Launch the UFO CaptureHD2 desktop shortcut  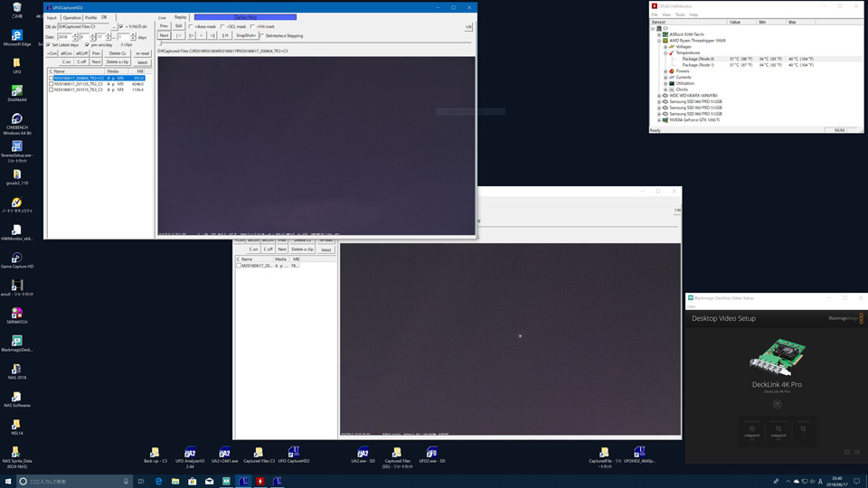pos(293,455)
